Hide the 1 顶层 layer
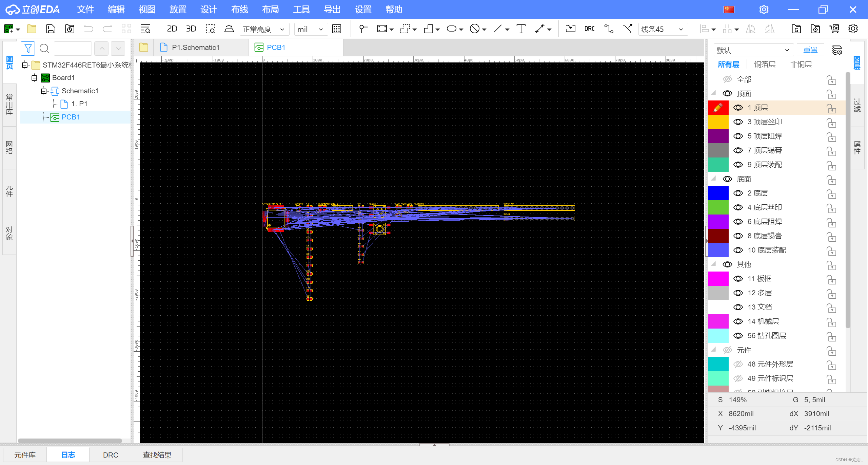 coord(738,108)
